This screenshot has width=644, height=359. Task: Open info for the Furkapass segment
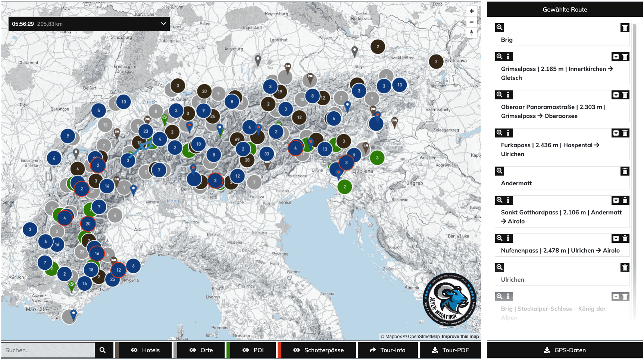click(x=508, y=133)
